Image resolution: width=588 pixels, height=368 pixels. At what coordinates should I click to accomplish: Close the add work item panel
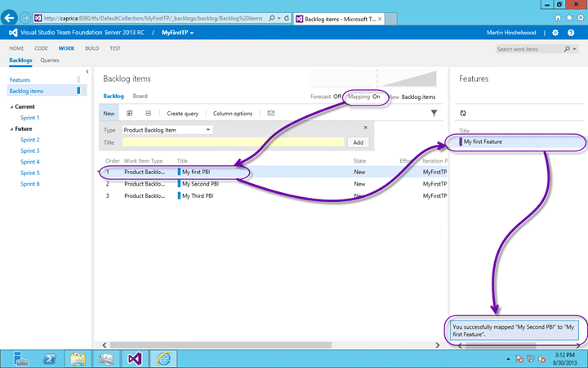pos(366,128)
